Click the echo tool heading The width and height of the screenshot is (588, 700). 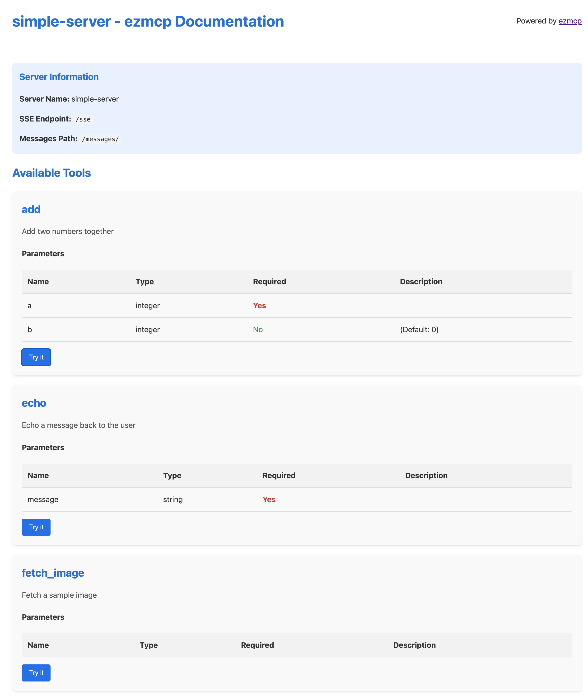coord(34,403)
